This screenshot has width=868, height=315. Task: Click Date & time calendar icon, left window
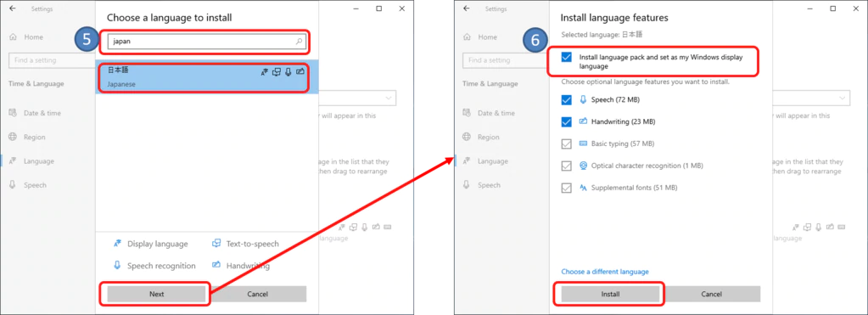tap(13, 113)
